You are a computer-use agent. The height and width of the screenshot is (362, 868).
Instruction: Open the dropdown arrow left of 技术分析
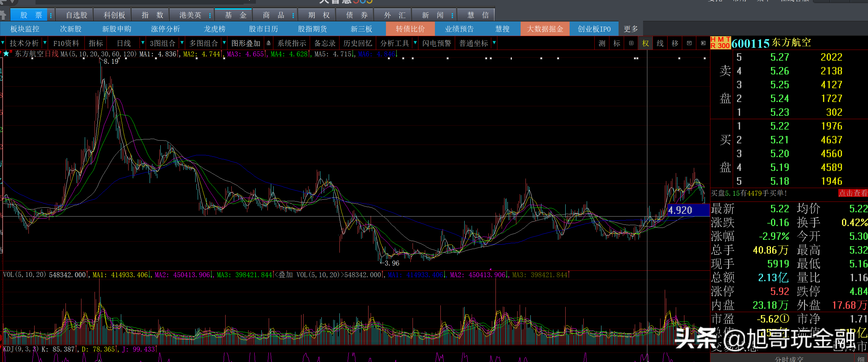(x=3, y=43)
